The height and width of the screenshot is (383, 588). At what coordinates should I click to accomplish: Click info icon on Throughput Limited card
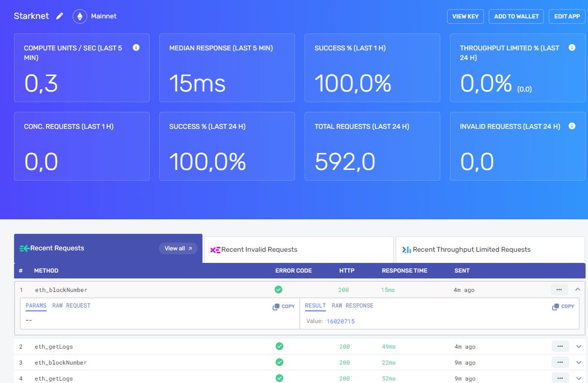coord(572,48)
